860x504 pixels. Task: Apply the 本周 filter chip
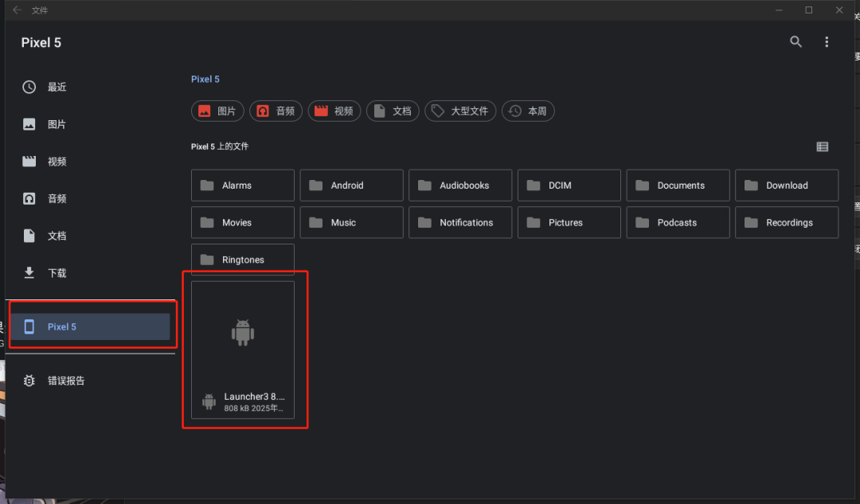pyautogui.click(x=528, y=111)
